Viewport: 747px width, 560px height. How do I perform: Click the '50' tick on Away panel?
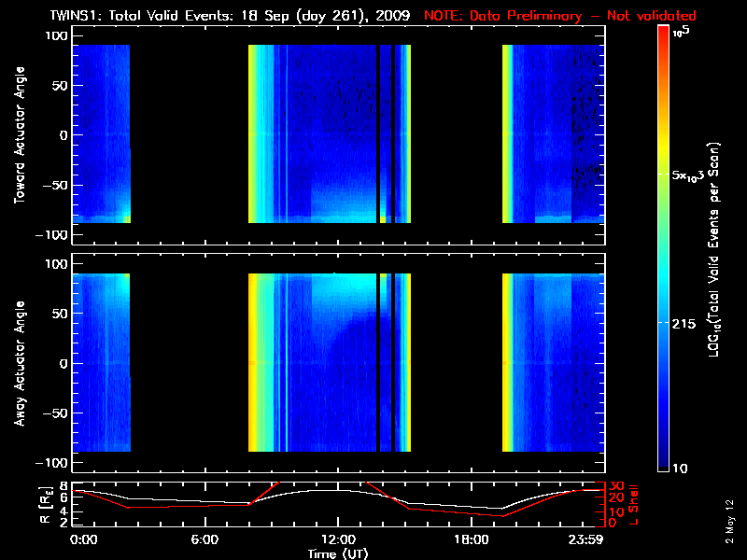click(61, 314)
